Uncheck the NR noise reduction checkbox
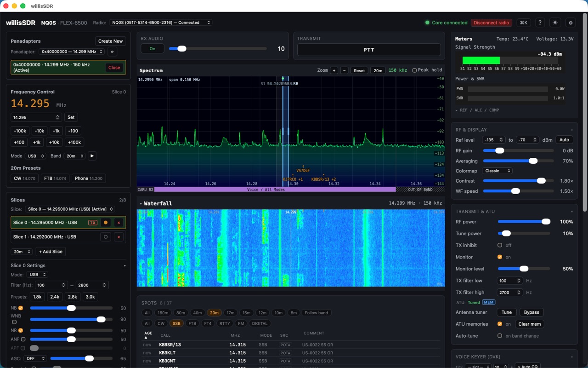 [x=21, y=330]
